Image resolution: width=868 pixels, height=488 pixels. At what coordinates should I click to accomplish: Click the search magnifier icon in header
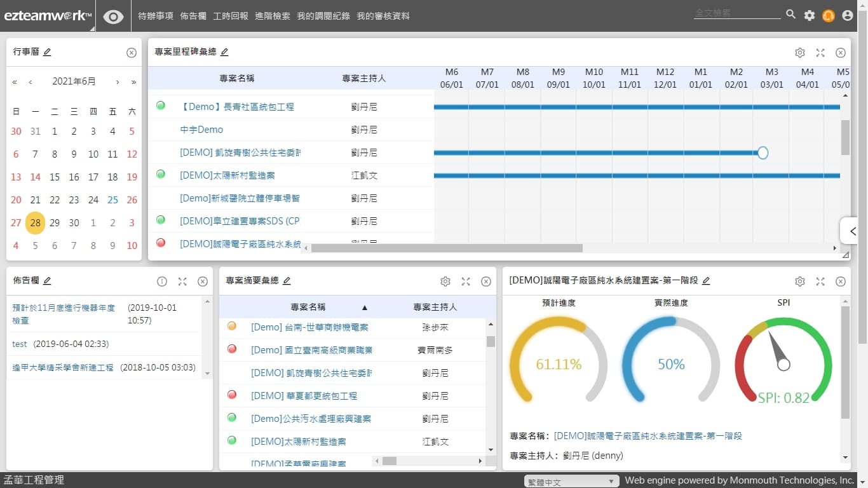click(790, 15)
